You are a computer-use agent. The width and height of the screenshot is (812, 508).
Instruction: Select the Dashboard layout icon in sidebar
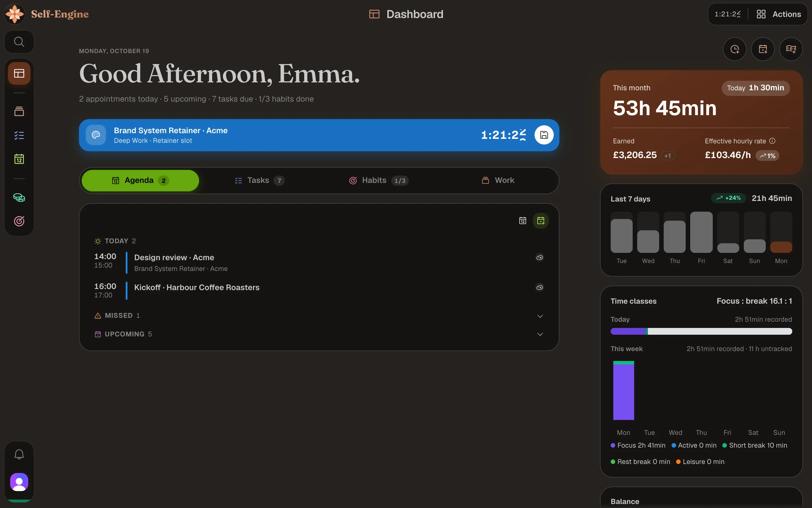click(x=19, y=73)
